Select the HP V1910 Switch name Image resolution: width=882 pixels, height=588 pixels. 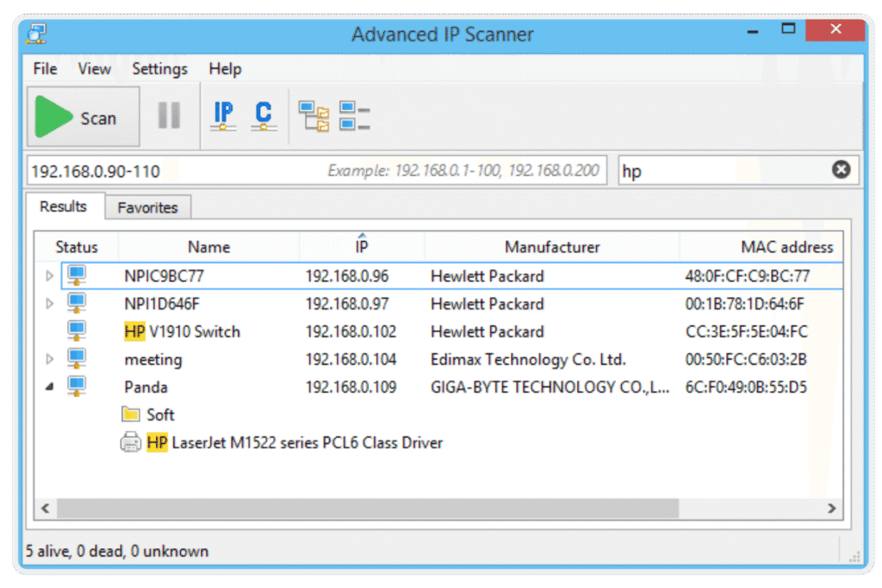pos(183,331)
